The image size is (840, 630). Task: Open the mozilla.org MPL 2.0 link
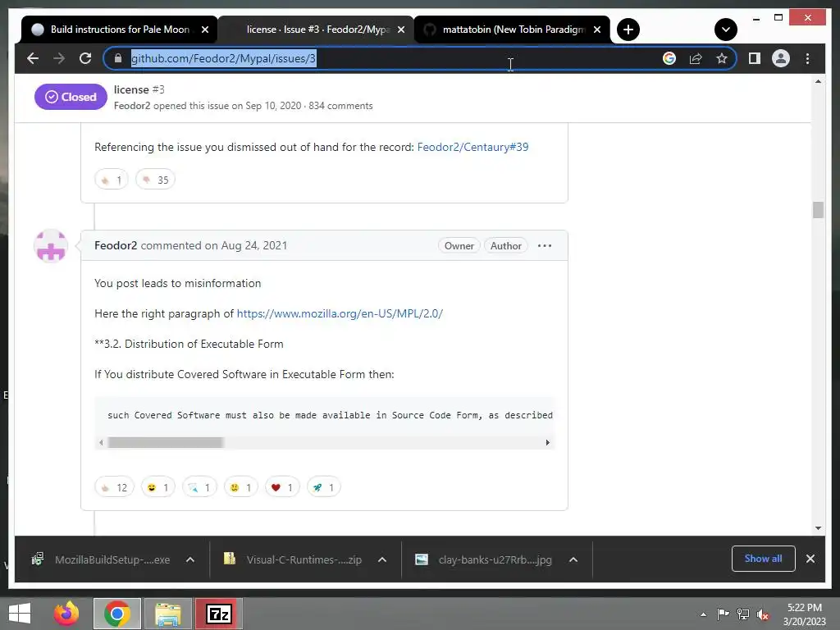[340, 313]
